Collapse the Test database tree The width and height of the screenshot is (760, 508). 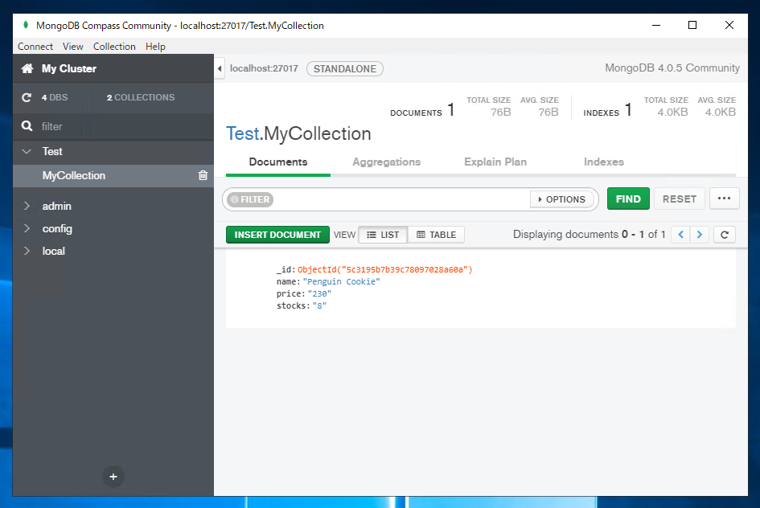pyautogui.click(x=27, y=151)
